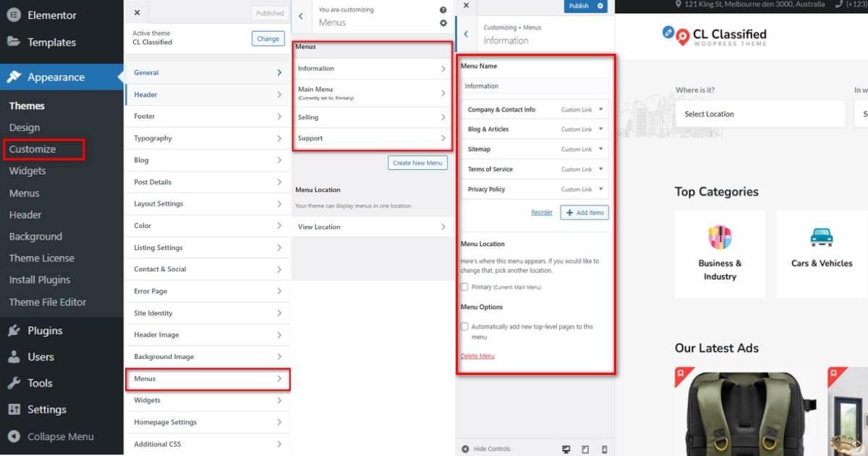The height and width of the screenshot is (456, 868).
Task: Close the customizer with the X above Active theme
Action: 137,12
